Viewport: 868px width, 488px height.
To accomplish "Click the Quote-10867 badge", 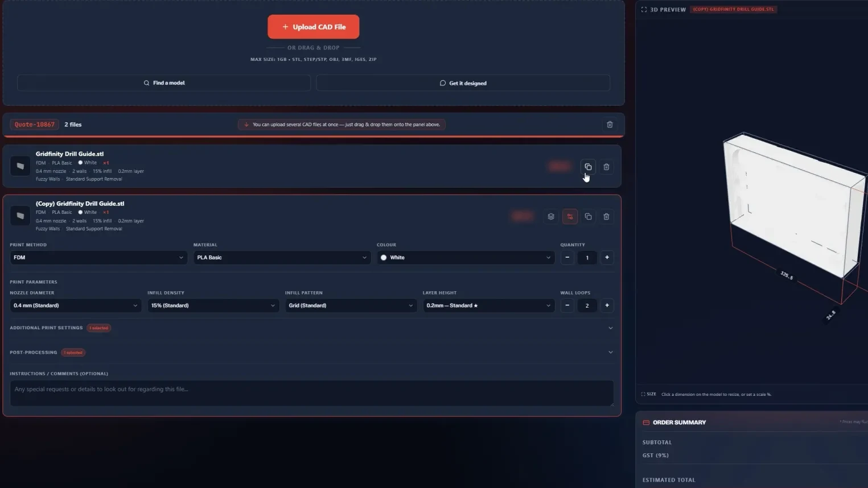I will [x=35, y=125].
